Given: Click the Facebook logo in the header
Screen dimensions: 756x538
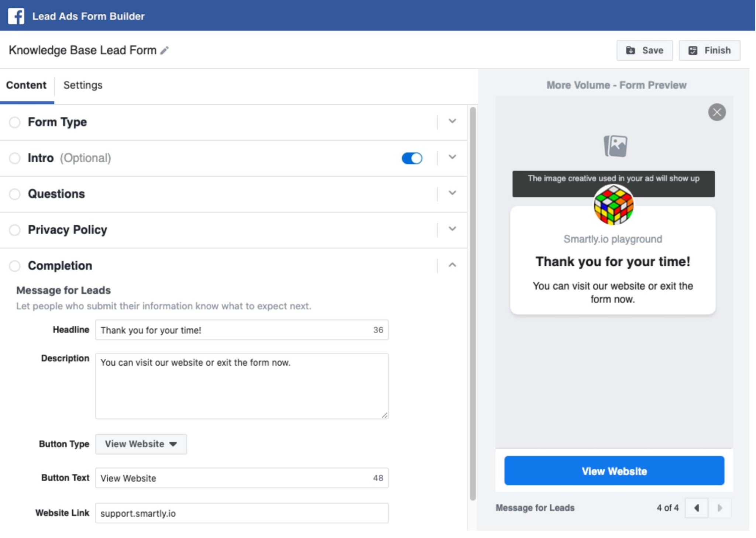Looking at the screenshot, I should 16,15.
